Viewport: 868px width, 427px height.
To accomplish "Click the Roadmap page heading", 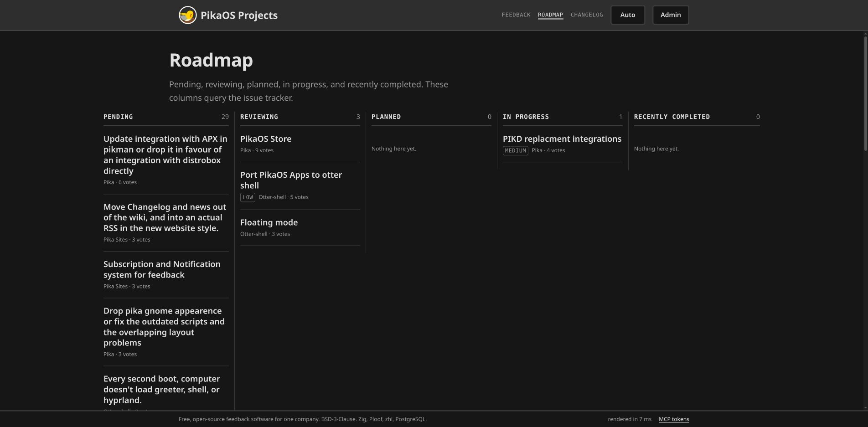I will pos(211,60).
